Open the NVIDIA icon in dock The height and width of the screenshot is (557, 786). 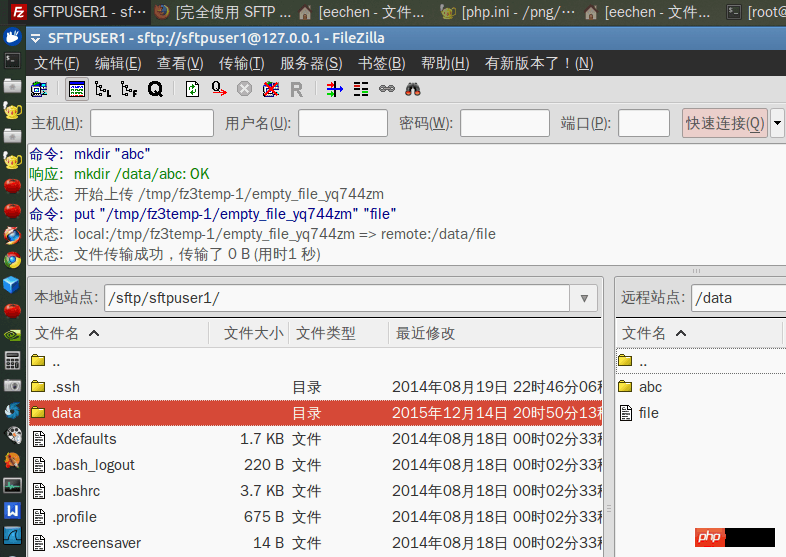coord(12,335)
